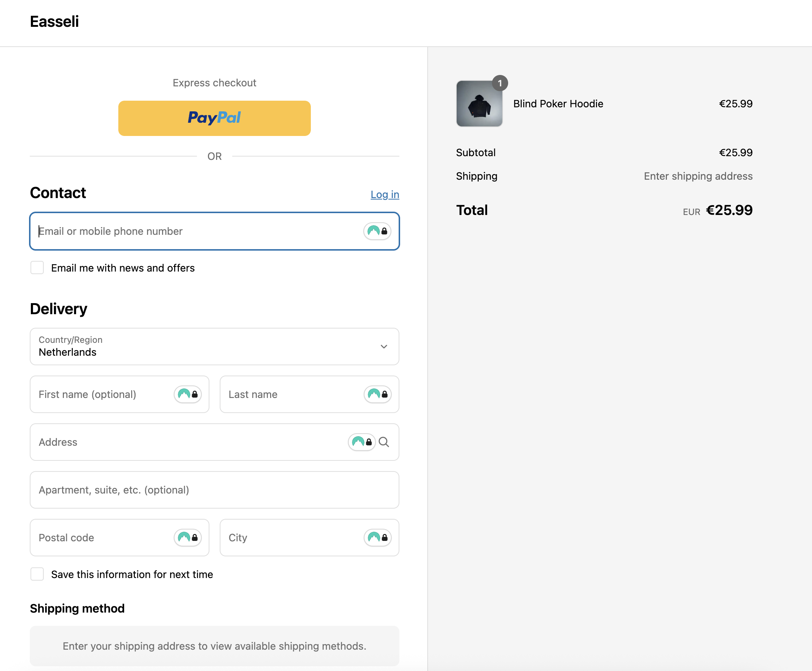Click the search magnifier icon in Address field
Image resolution: width=812 pixels, height=671 pixels.
[x=384, y=442]
